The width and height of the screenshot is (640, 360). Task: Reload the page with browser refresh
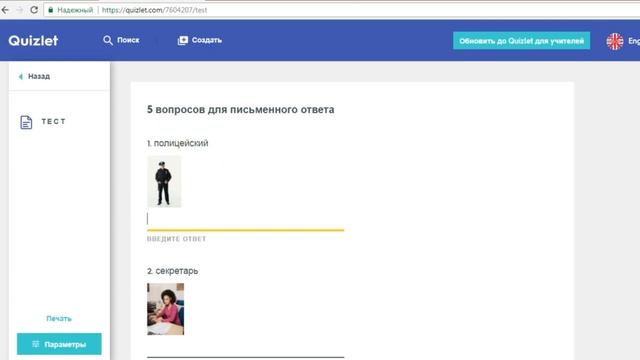[x=34, y=10]
